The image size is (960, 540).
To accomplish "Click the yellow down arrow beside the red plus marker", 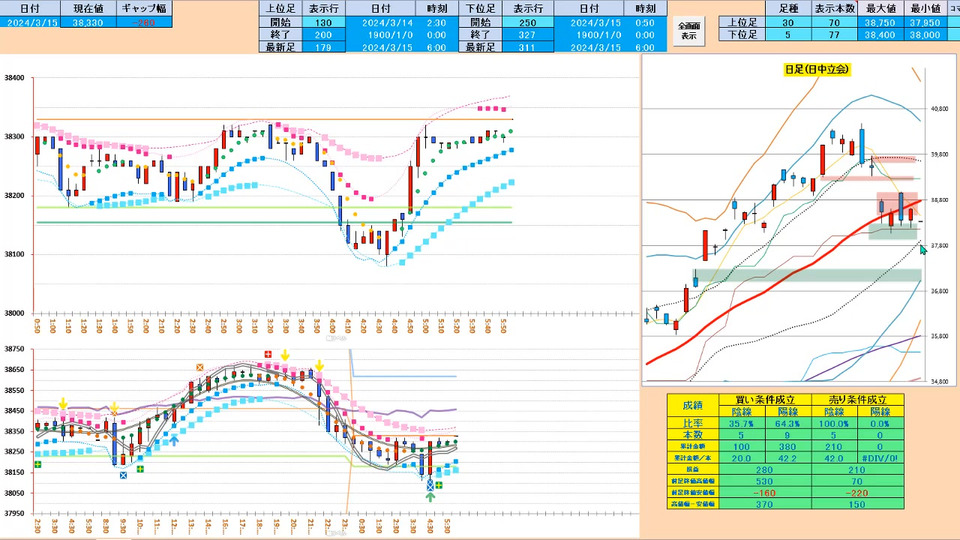I will coord(285,355).
